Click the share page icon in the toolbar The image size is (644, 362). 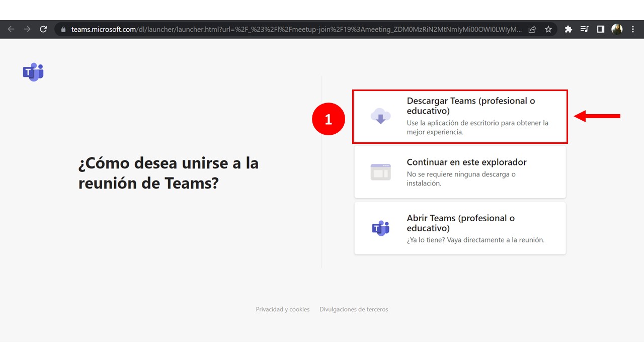(532, 29)
